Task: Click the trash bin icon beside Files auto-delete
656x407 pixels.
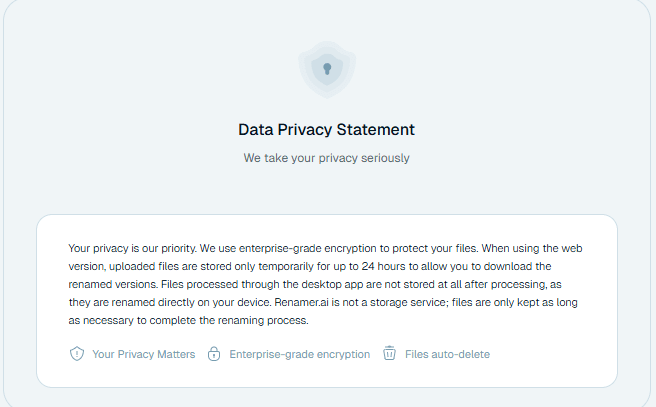Action: click(390, 354)
